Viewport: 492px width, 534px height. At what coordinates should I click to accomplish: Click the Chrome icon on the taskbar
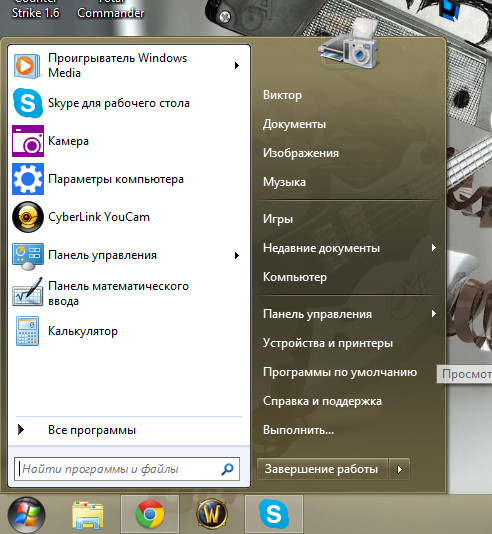click(x=149, y=514)
